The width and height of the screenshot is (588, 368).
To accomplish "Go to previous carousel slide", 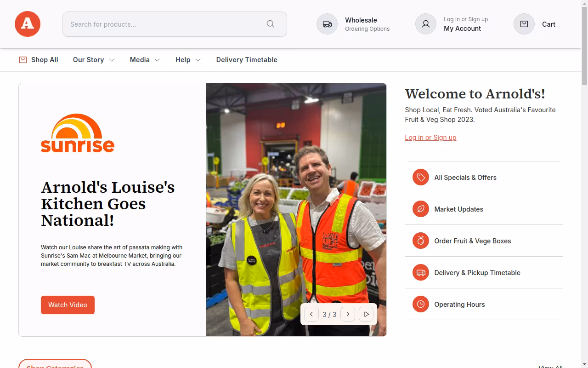I will coord(311,314).
